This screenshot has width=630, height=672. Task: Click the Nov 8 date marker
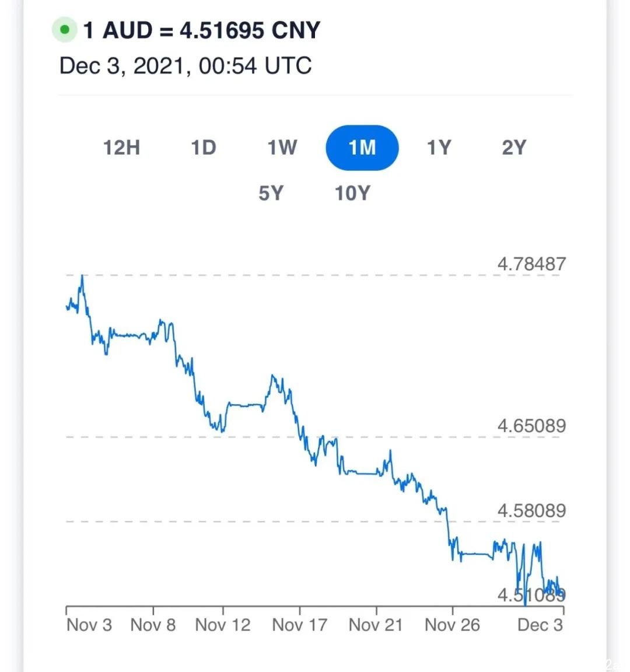(x=153, y=625)
